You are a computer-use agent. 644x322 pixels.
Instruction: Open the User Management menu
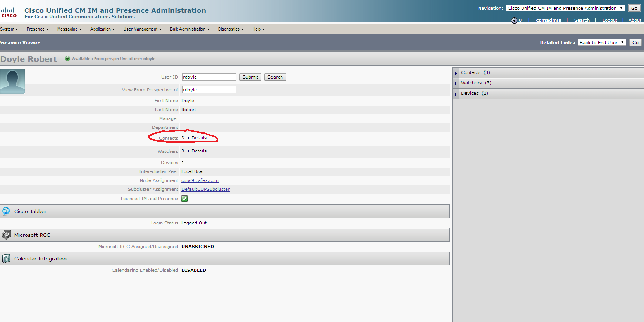143,29
